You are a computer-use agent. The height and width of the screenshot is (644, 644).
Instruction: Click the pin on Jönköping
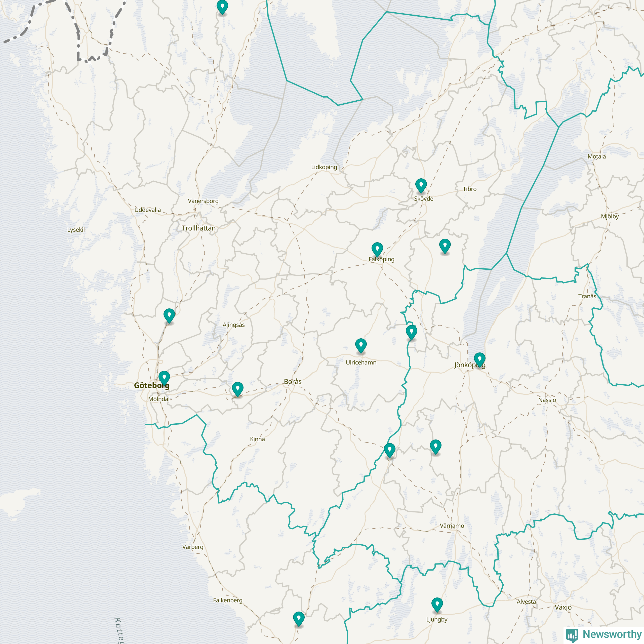[479, 359]
